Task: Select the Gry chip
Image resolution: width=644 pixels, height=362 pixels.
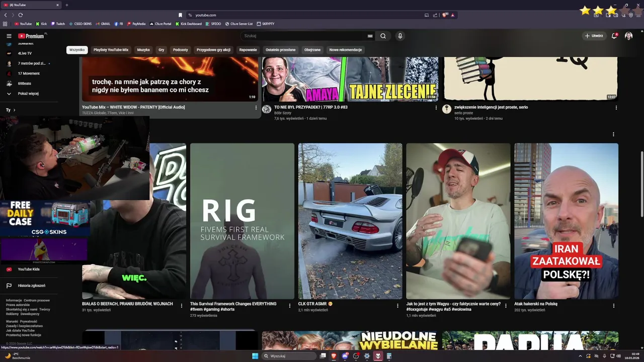Action: tap(161, 50)
